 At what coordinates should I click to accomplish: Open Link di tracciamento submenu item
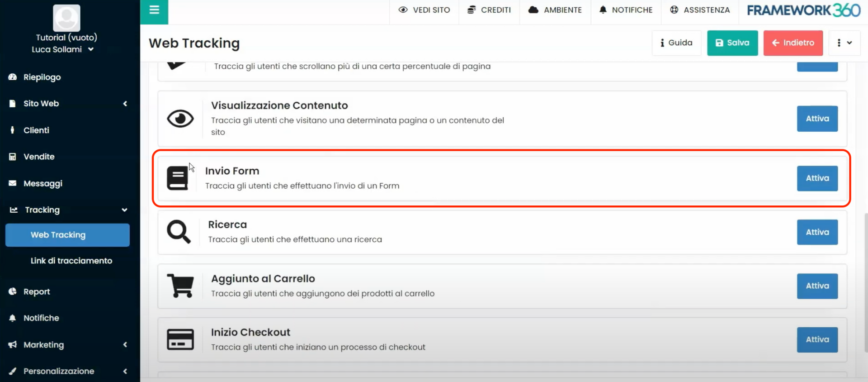[71, 261]
